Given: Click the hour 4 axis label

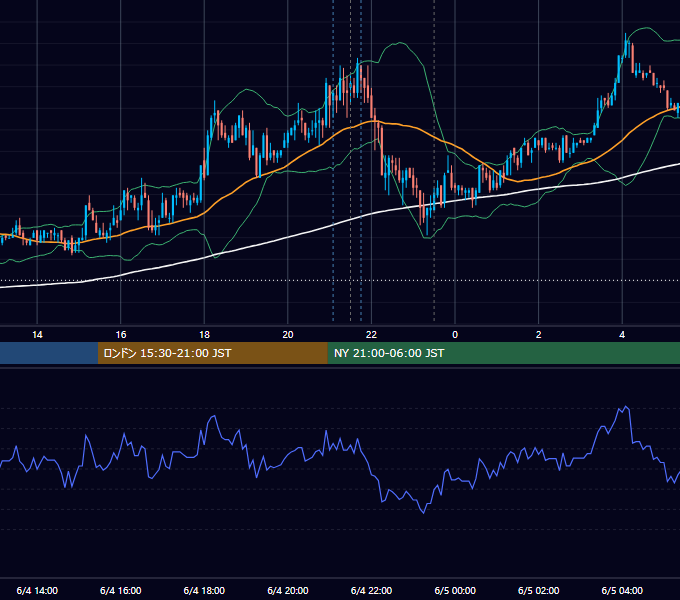Looking at the screenshot, I should tap(622, 335).
